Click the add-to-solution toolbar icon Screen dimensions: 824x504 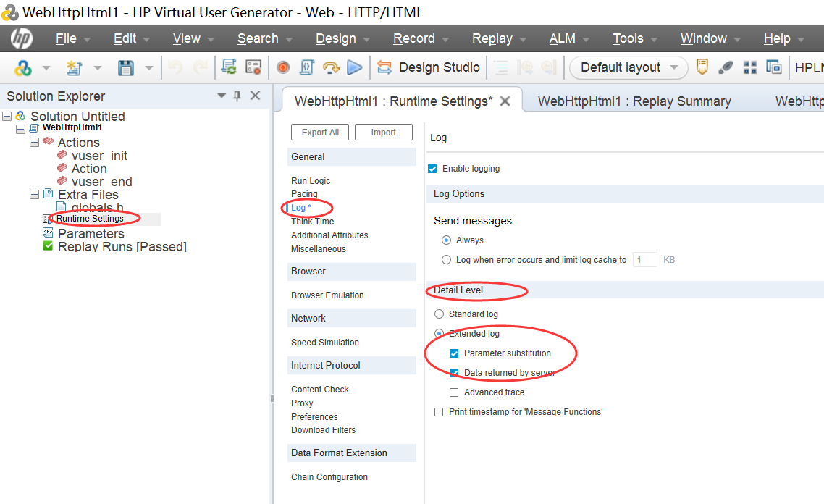tap(23, 68)
